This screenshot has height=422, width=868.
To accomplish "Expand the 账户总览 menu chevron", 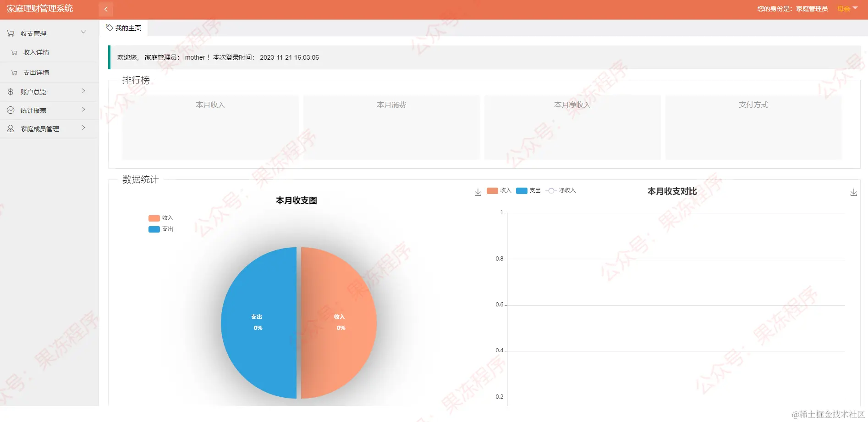I will tap(83, 91).
